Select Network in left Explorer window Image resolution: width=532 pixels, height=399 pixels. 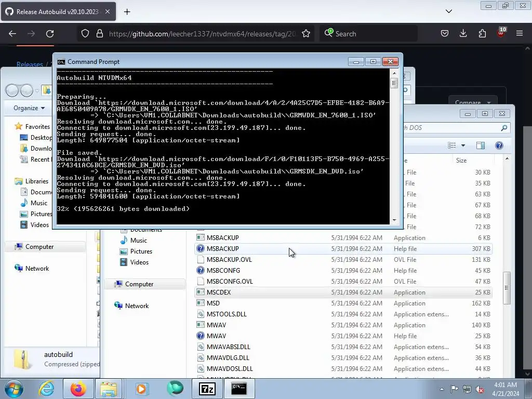tap(37, 269)
